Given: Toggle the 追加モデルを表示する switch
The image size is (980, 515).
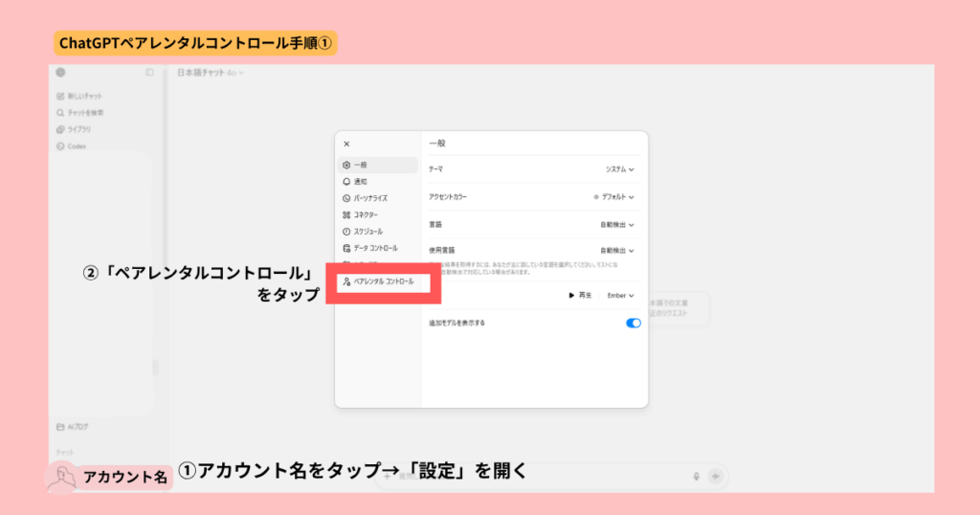Looking at the screenshot, I should coord(634,324).
